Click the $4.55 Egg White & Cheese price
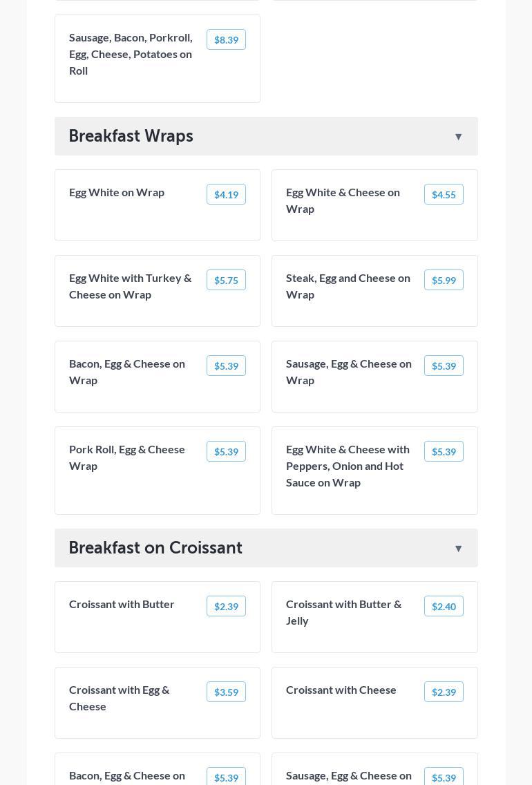 click(x=444, y=195)
